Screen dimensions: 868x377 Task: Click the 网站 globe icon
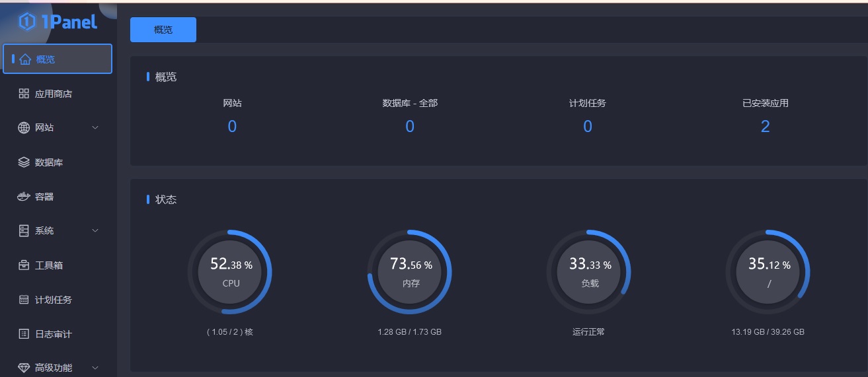coord(24,127)
